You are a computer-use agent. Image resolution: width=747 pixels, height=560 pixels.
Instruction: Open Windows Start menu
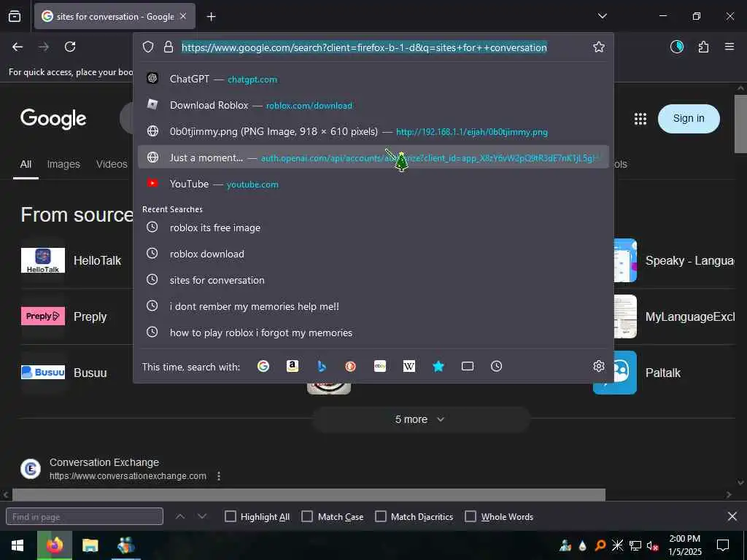(x=18, y=545)
